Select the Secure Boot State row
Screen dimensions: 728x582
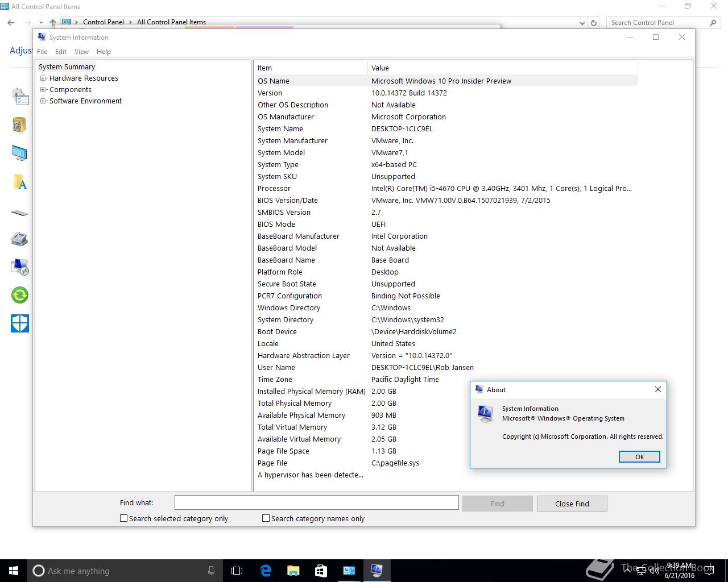click(x=446, y=284)
